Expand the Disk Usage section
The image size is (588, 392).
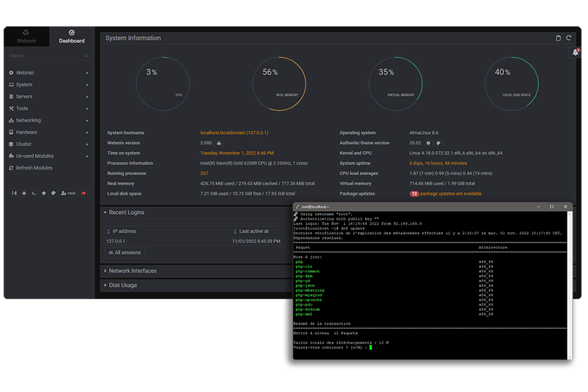120,285
